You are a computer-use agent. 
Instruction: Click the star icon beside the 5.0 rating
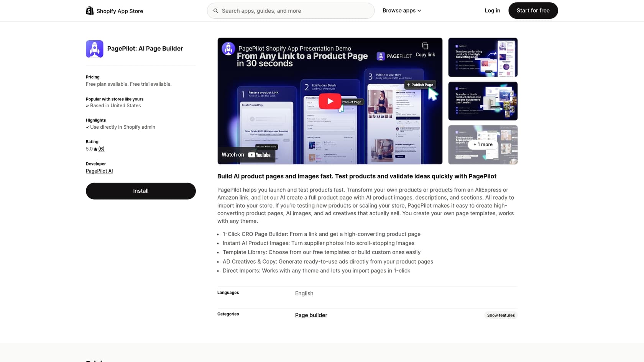click(x=95, y=149)
